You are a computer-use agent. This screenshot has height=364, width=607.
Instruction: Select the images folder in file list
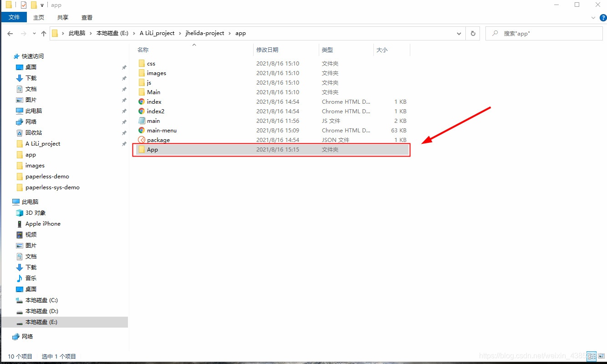point(156,73)
